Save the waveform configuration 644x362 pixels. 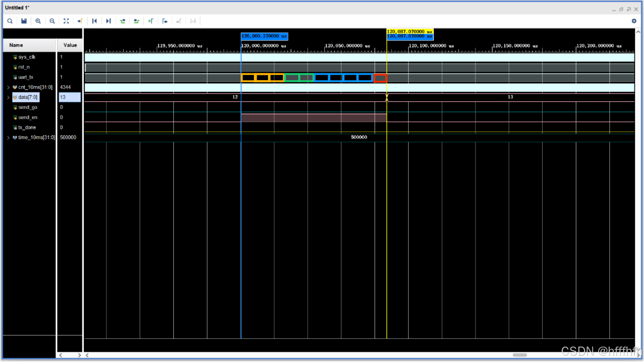(x=24, y=21)
